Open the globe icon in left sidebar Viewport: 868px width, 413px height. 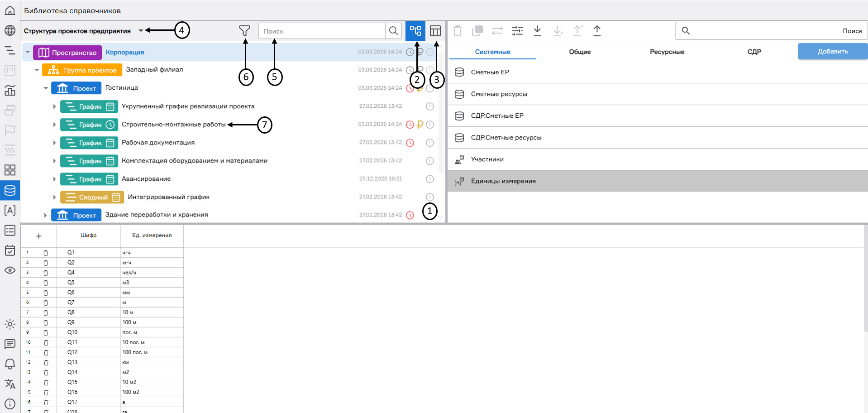[x=10, y=30]
